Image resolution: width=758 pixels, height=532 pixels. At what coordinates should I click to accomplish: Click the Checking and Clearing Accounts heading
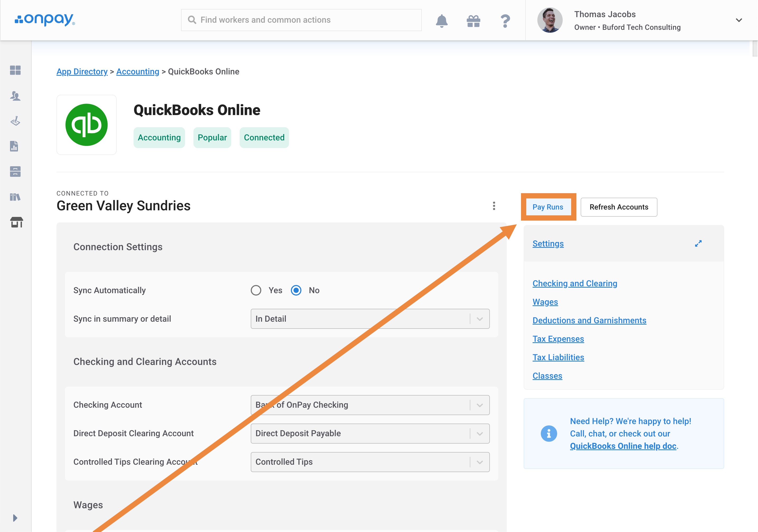(x=145, y=362)
